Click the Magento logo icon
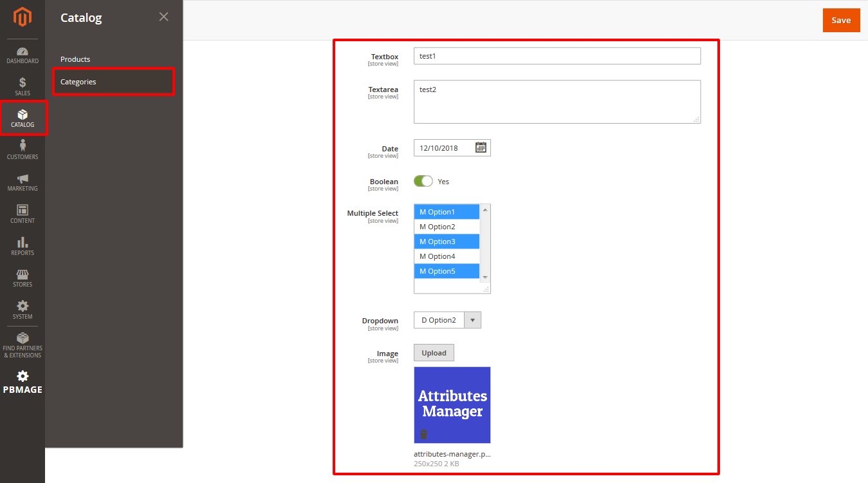This screenshot has height=483, width=868. point(23,17)
